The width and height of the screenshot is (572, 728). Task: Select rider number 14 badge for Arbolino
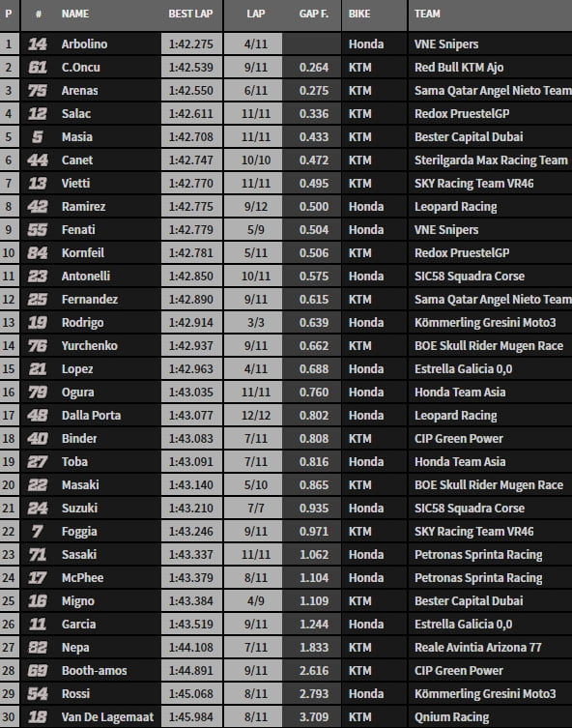coord(37,44)
